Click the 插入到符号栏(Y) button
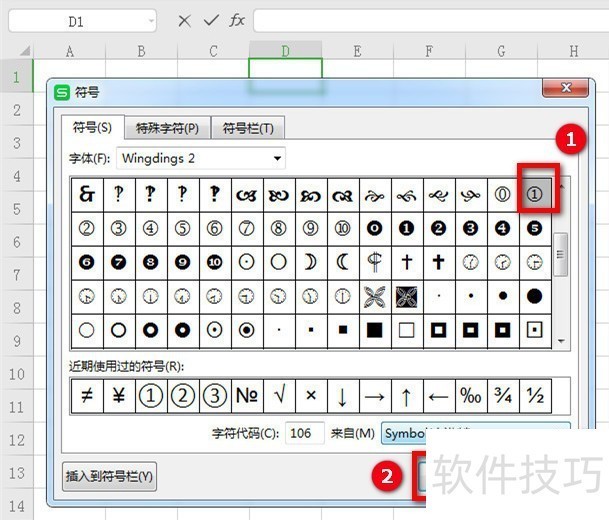The height and width of the screenshot is (520, 609). 110,476
